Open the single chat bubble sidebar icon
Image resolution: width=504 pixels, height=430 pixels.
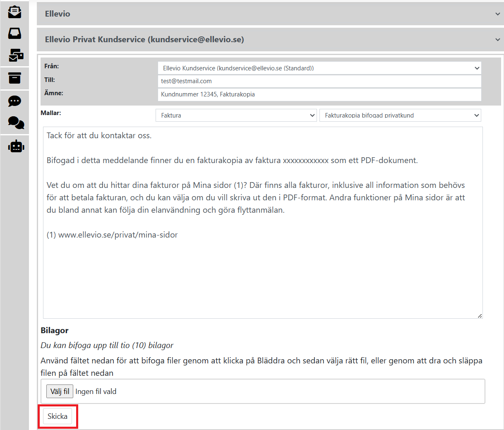pyautogui.click(x=14, y=101)
